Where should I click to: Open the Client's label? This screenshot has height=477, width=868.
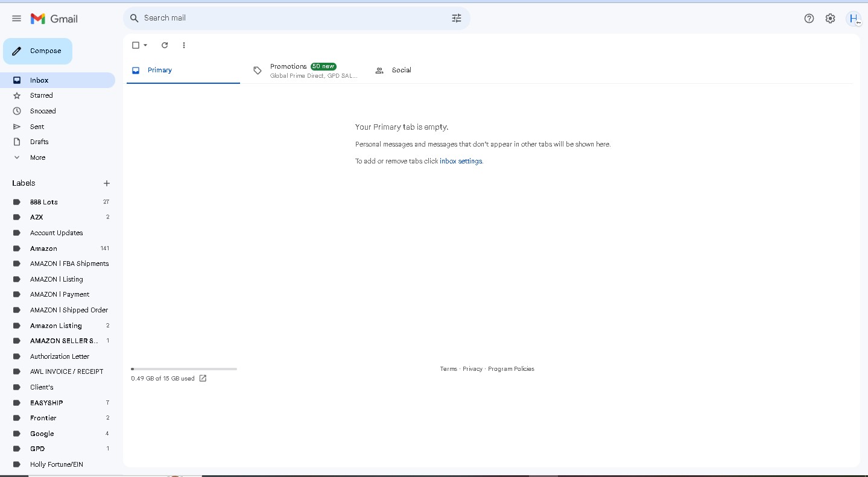point(57,387)
